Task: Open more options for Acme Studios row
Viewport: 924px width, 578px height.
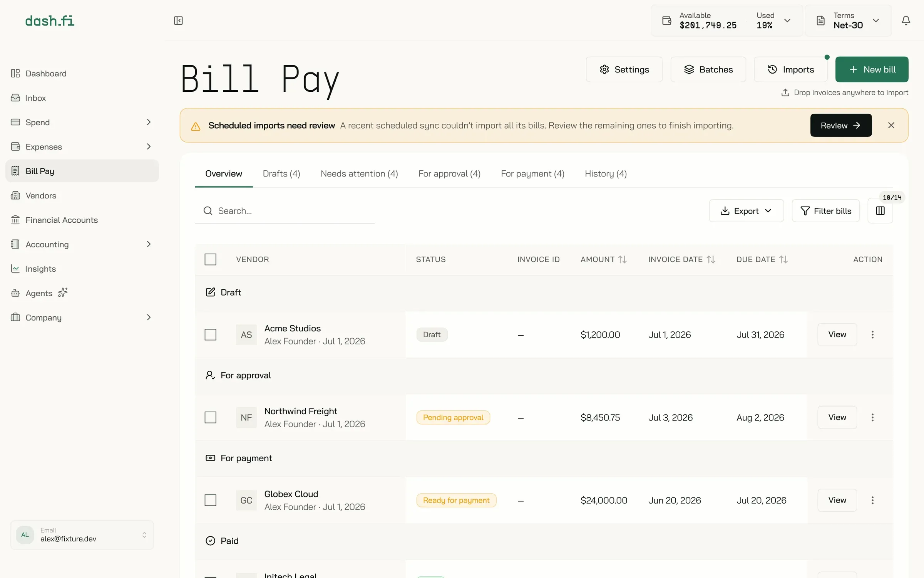Action: pos(872,334)
